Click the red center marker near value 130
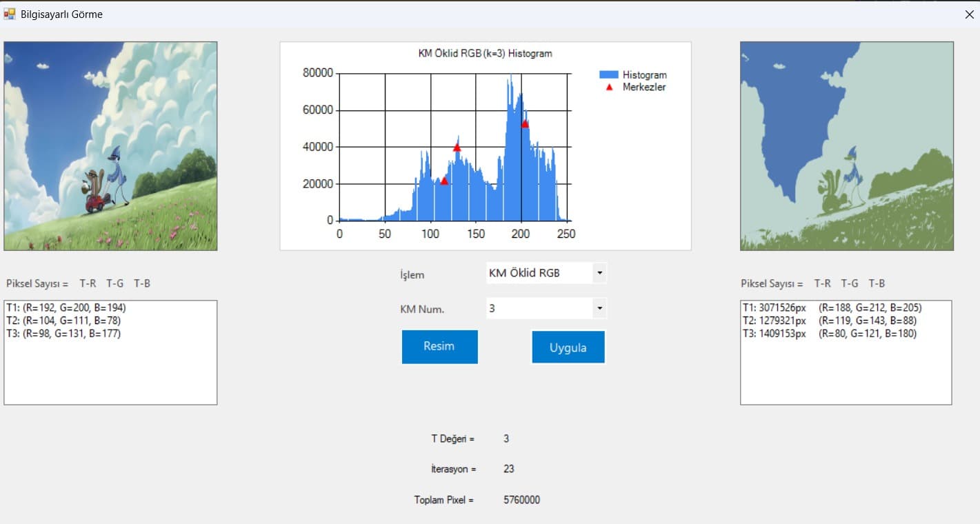This screenshot has width=980, height=524. 457,147
